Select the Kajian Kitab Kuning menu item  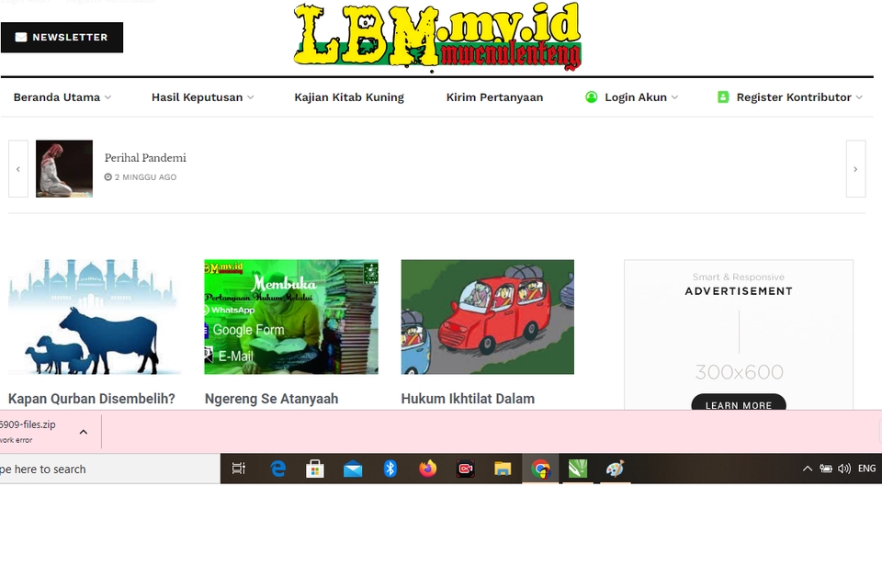click(x=349, y=96)
